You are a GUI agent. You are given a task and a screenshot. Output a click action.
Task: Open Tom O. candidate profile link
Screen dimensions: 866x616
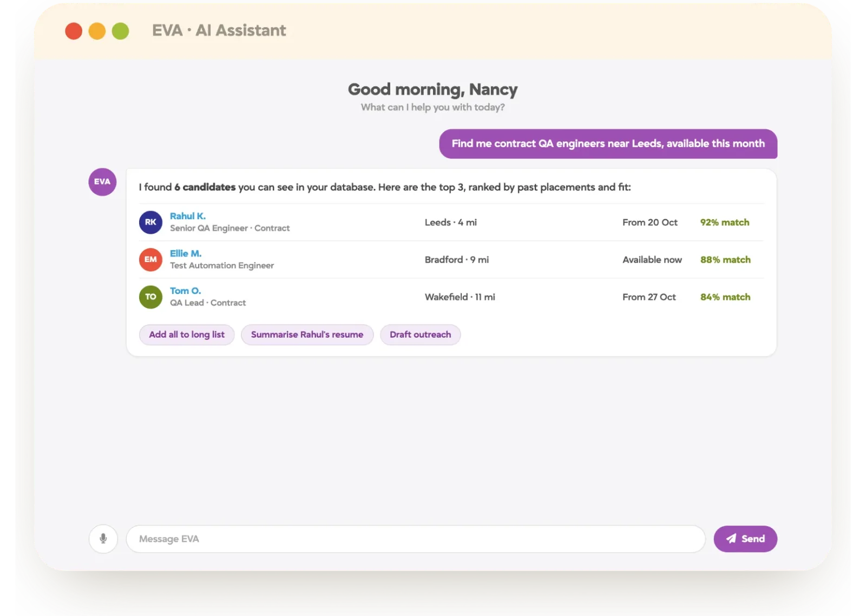[x=185, y=291]
